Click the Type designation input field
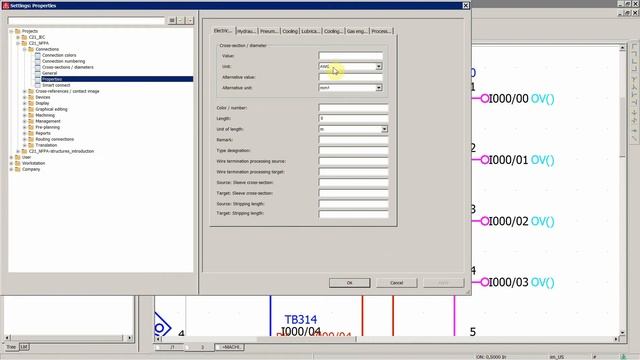 (353, 150)
